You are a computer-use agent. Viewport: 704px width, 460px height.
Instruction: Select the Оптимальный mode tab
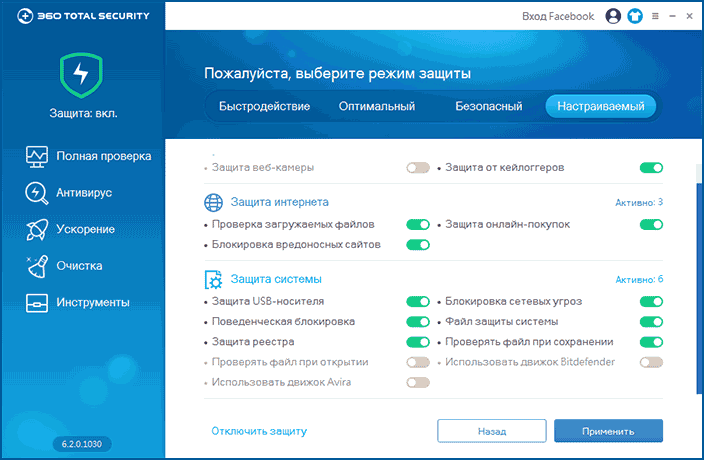pyautogui.click(x=377, y=106)
